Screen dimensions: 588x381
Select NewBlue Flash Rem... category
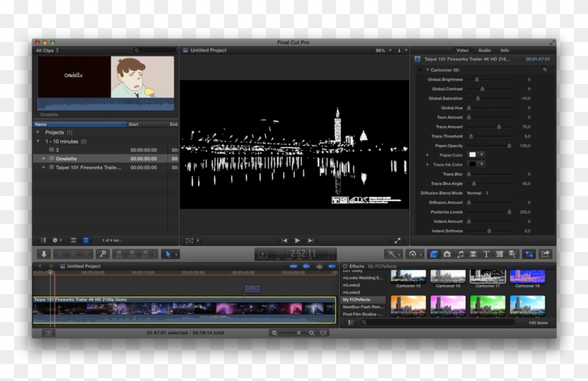click(363, 307)
